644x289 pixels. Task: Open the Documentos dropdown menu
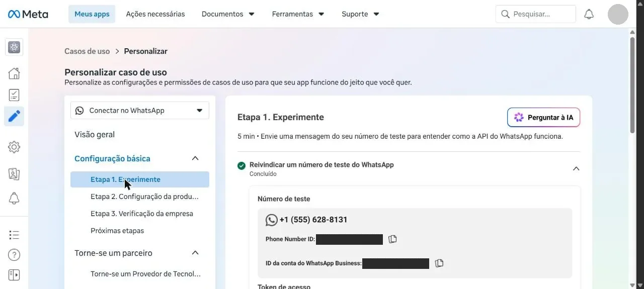tap(228, 14)
